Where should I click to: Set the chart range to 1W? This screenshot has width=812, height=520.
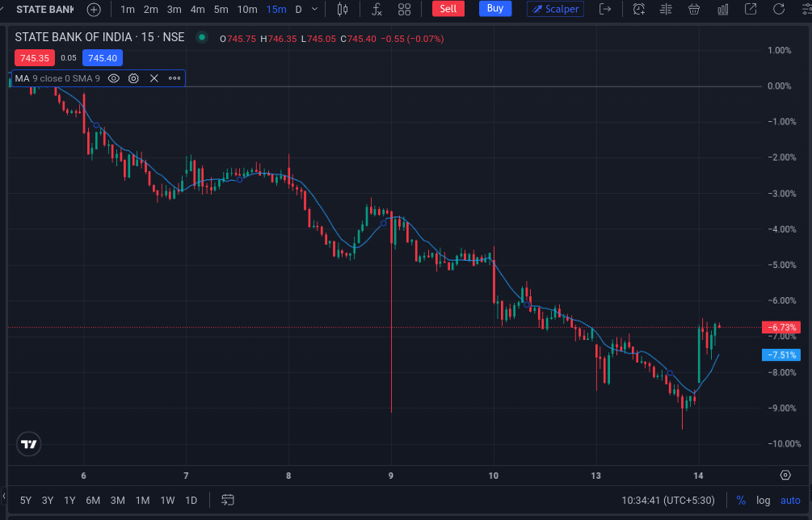[x=167, y=501]
